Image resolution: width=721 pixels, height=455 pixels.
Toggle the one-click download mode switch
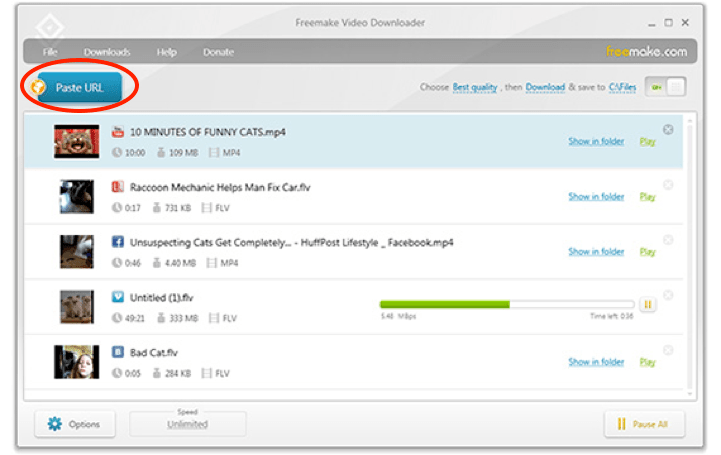pos(667,87)
